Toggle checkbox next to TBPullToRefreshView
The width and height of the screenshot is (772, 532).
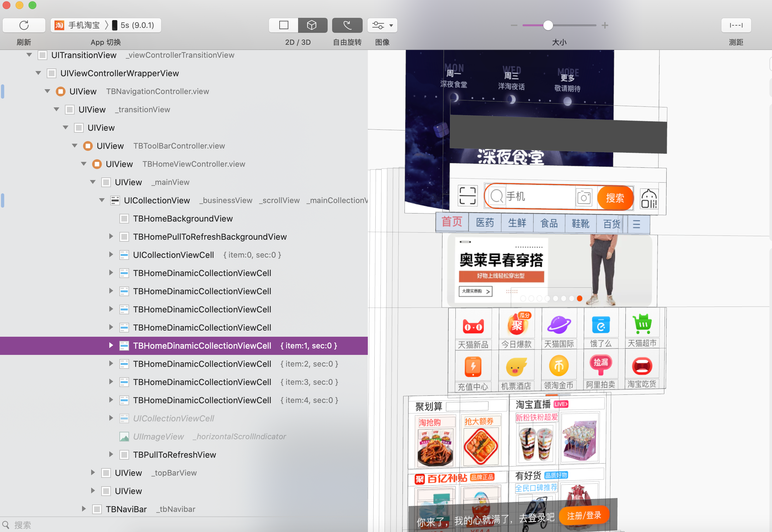tap(124, 455)
